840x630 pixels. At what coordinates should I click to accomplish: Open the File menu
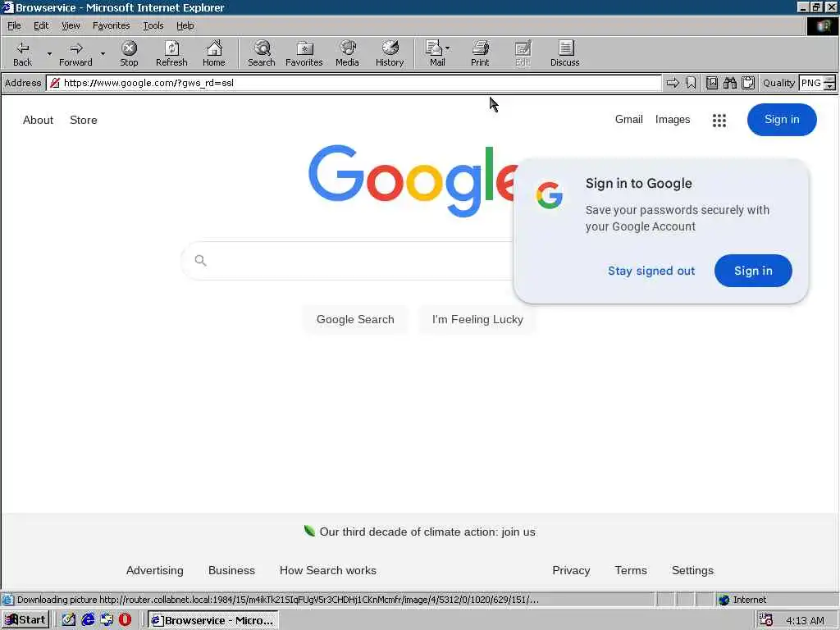(14, 25)
